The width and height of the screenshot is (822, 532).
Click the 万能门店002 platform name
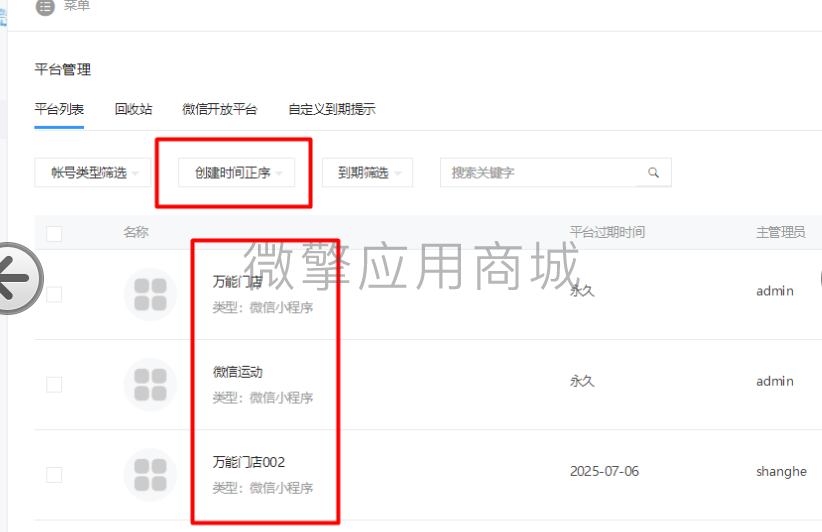pos(249,462)
